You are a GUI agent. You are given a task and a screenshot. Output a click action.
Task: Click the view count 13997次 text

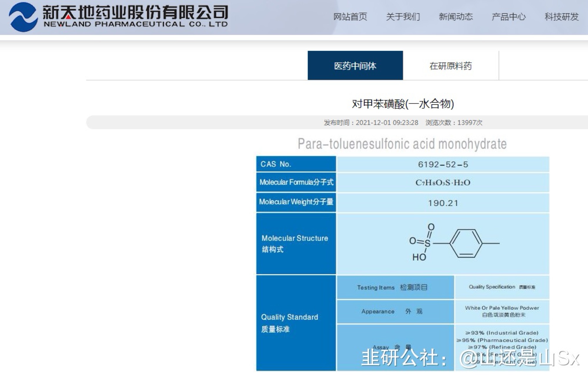coord(470,123)
